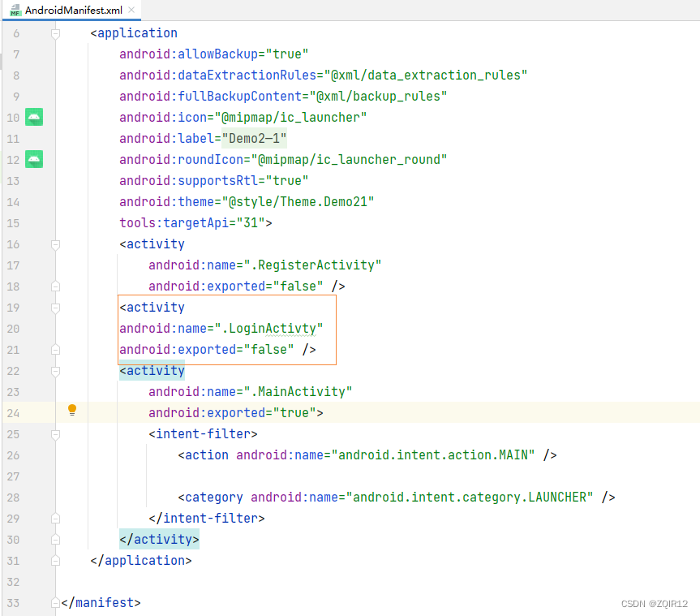This screenshot has width=700, height=616.
Task: Click line number 27 in the gutter
Action: (14, 476)
